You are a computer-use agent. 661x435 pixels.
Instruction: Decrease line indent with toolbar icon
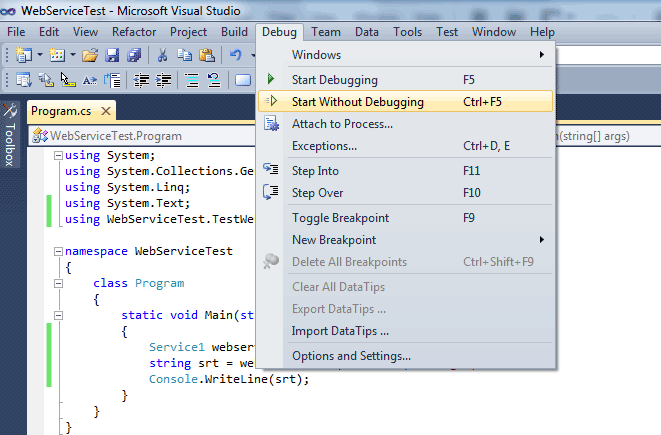click(141, 80)
